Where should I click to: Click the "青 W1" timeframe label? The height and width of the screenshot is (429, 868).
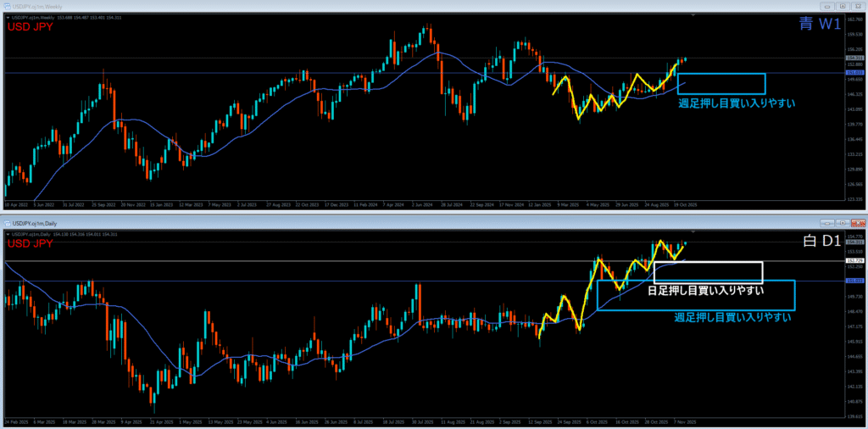click(820, 25)
